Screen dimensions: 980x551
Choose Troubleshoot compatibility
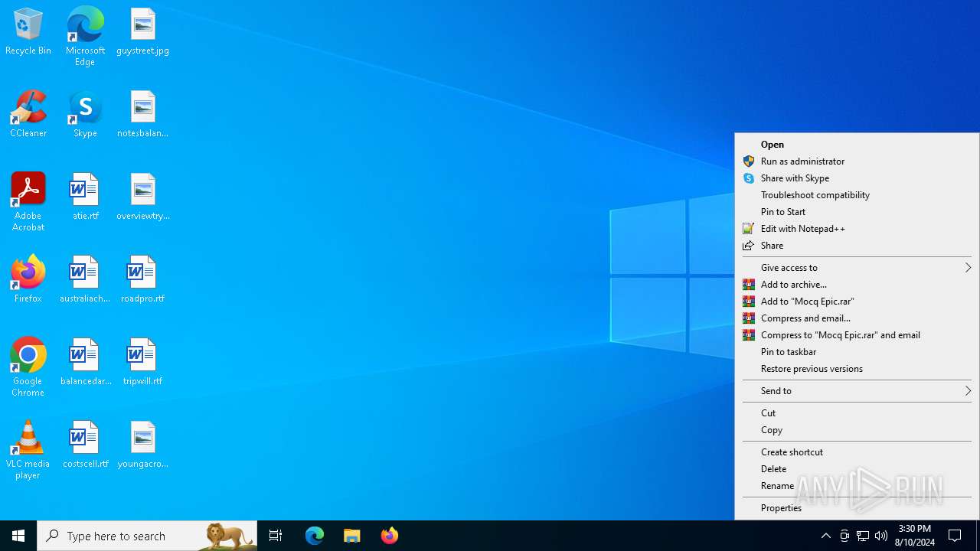pos(857,195)
